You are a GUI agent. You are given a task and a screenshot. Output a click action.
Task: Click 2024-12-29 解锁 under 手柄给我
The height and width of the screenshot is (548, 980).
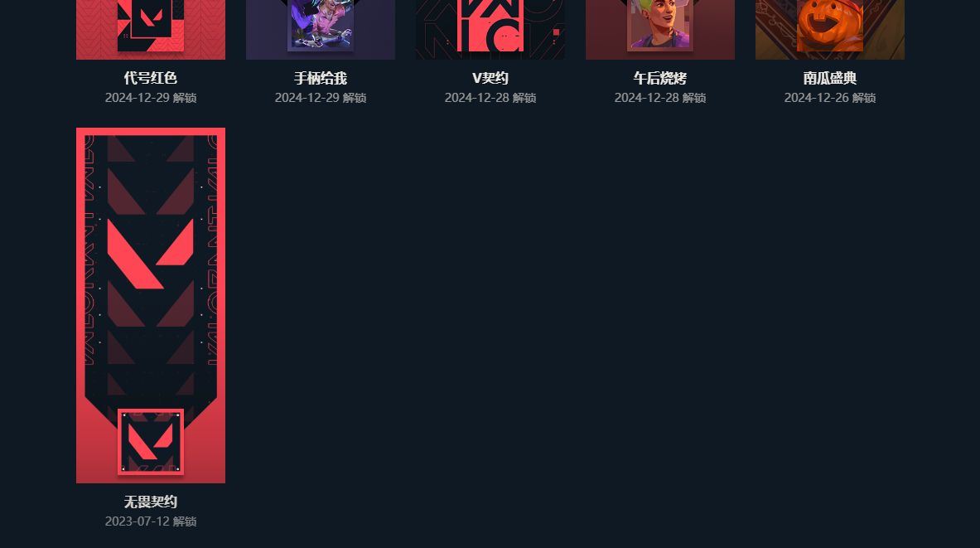pos(321,98)
